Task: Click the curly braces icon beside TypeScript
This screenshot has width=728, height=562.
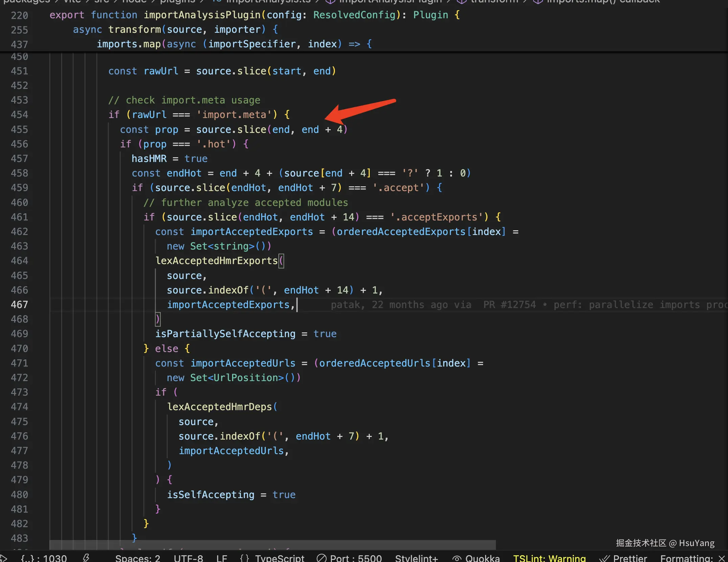Action: point(244,558)
